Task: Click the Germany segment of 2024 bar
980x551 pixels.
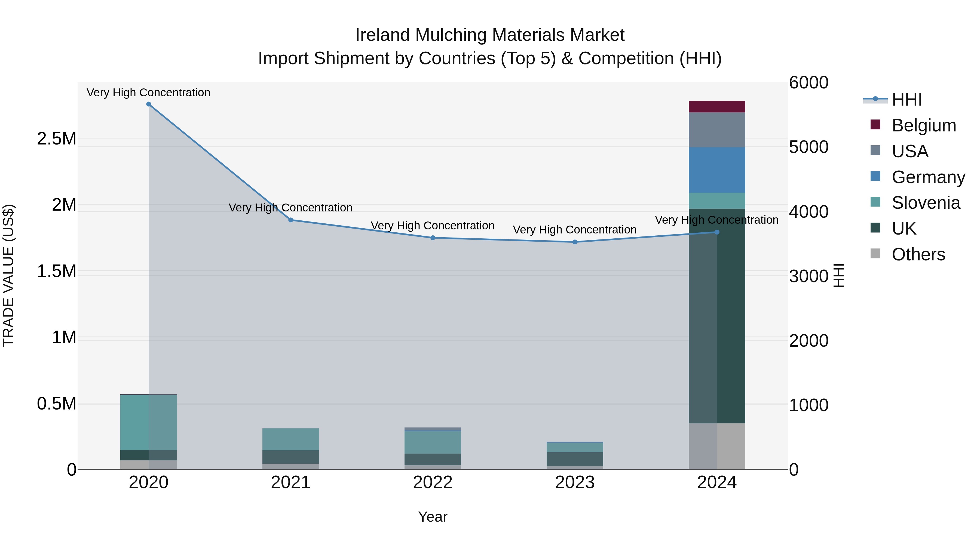Action: (717, 170)
